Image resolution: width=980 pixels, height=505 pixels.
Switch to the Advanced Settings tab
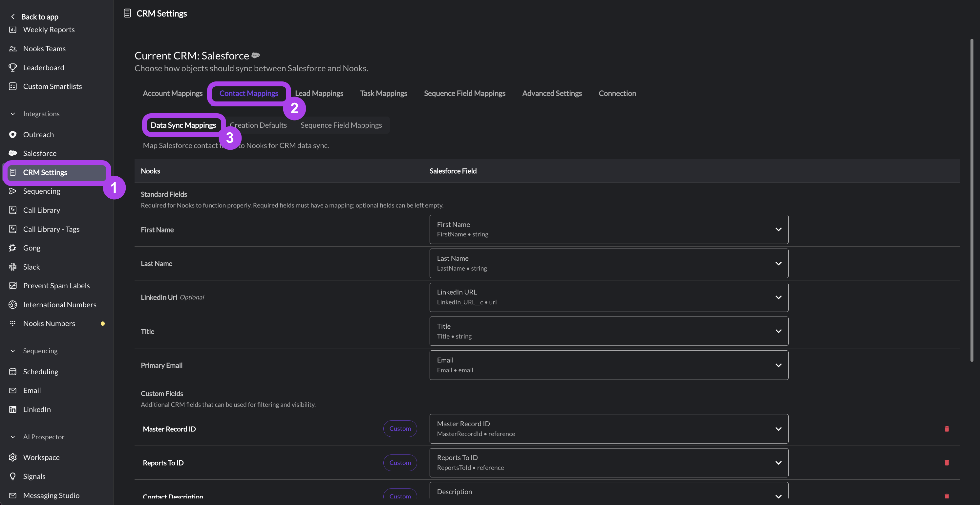[x=552, y=94]
